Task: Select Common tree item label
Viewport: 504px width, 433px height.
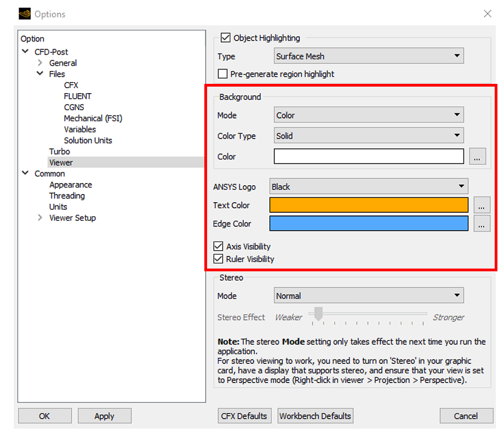Action: [x=49, y=173]
